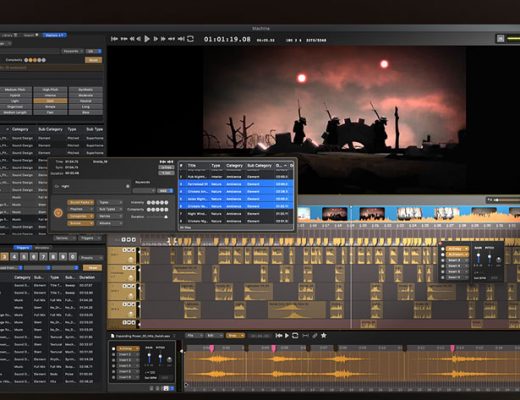This screenshot has height=400, width=520.
Task: Click the trim/fit icon in editor toolbar
Action: coord(305,335)
